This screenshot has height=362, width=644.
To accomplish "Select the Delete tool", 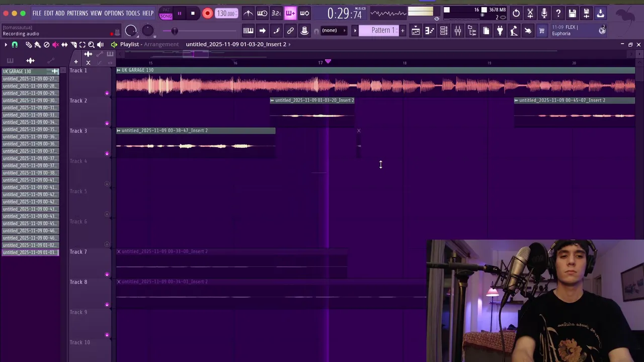I will point(46,45).
